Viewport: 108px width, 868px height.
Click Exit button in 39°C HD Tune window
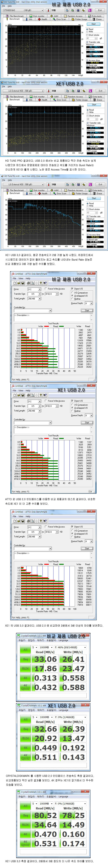(x=100, y=184)
